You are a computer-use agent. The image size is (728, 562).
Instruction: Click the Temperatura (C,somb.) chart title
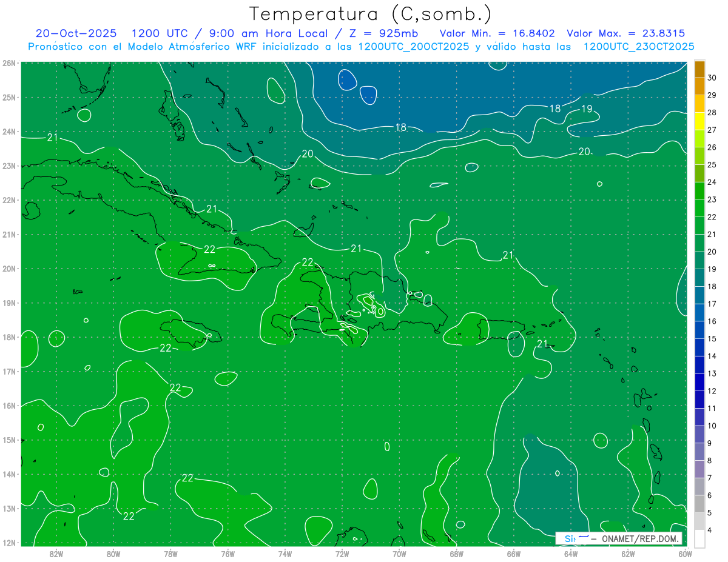[371, 14]
